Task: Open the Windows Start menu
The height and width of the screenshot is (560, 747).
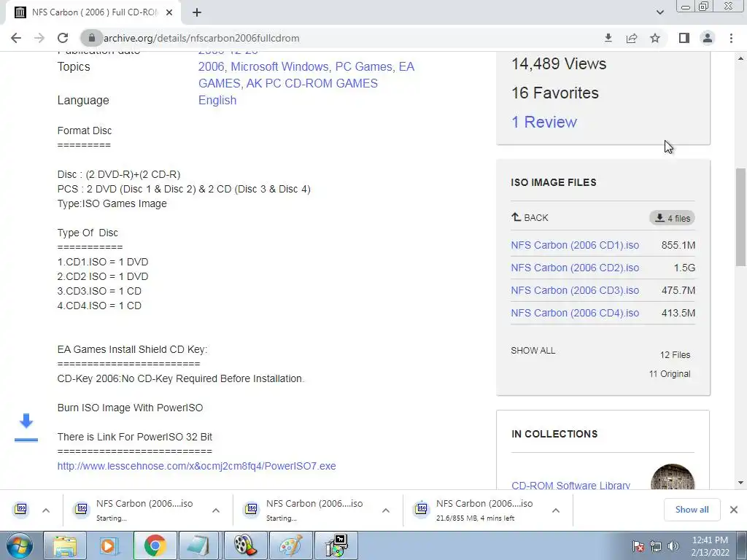Action: pos(20,545)
